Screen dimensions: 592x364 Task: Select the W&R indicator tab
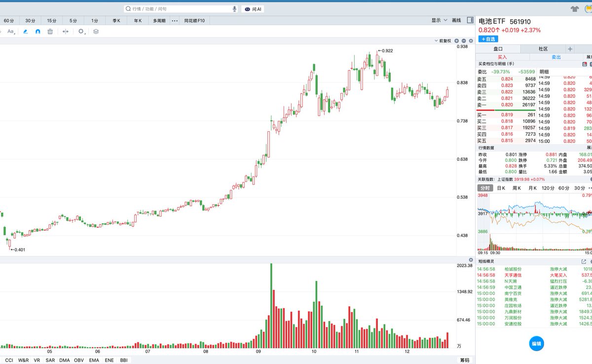coord(23,360)
